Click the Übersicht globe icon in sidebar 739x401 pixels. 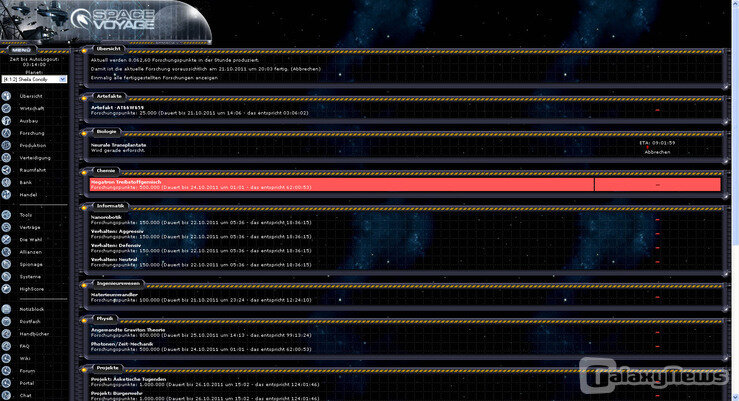6,96
